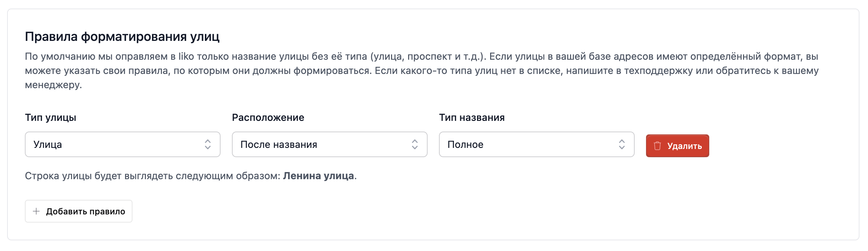Viewport: 868px width, 251px height.
Task: Expand the "Расположение" dropdown showing "После названия"
Action: pos(323,144)
